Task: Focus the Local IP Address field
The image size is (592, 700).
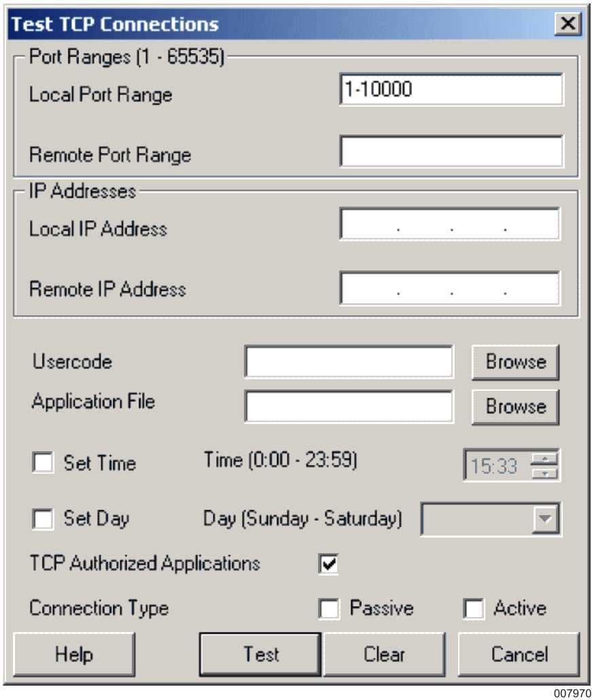Action: pyautogui.click(x=449, y=225)
